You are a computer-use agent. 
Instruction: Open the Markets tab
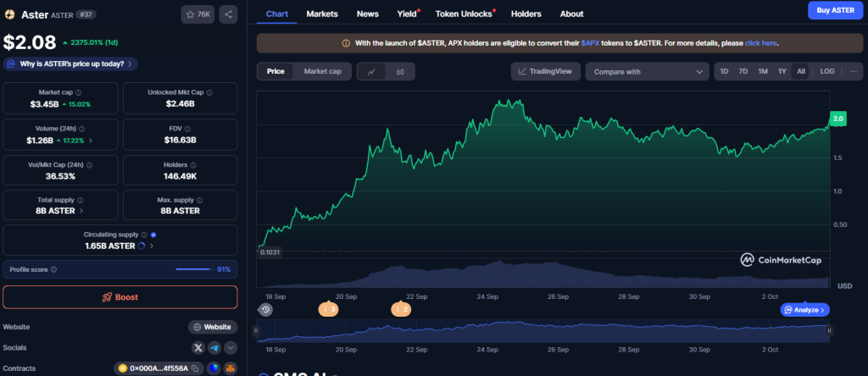(322, 14)
